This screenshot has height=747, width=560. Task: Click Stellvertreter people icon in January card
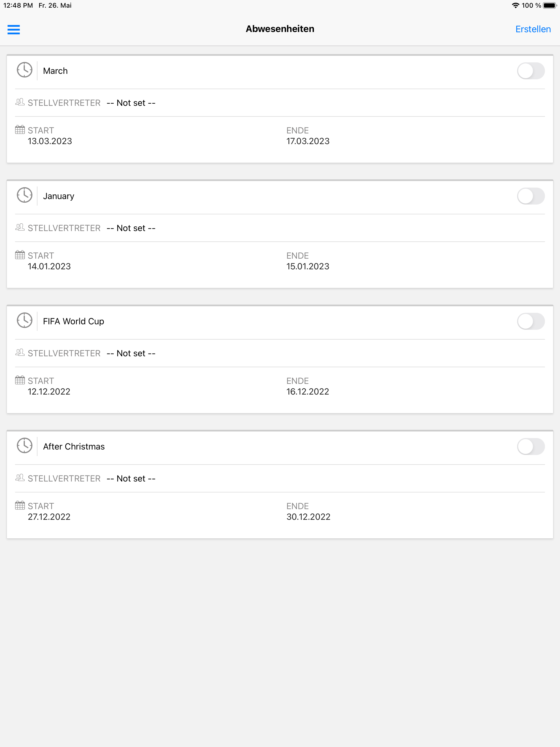[x=20, y=227]
